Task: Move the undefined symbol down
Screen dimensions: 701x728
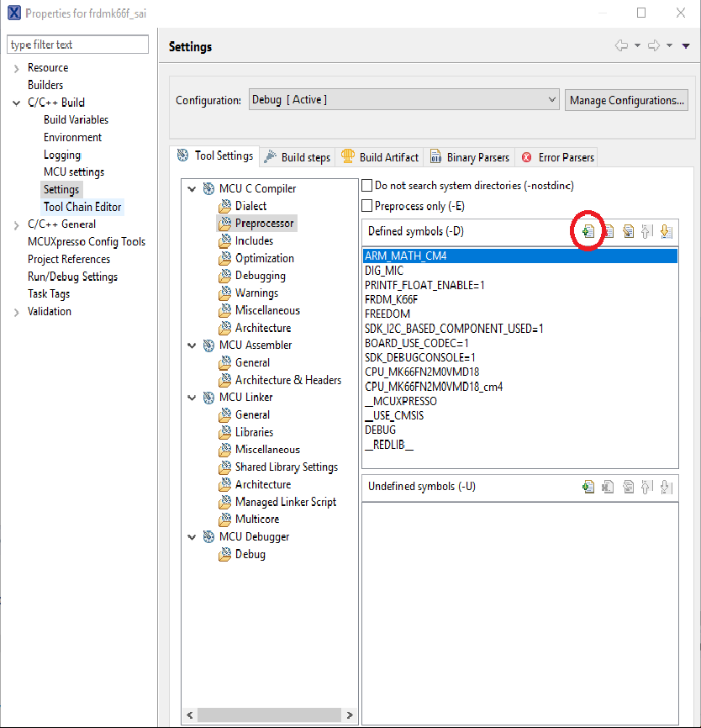Action: pos(667,487)
